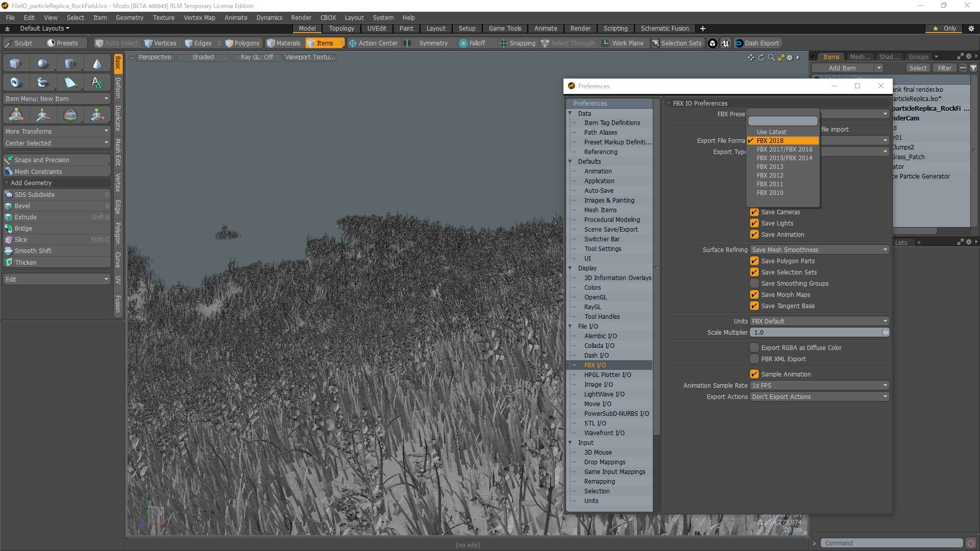The width and height of the screenshot is (980, 551).
Task: Select the Cone primitive tool
Action: pos(97,64)
